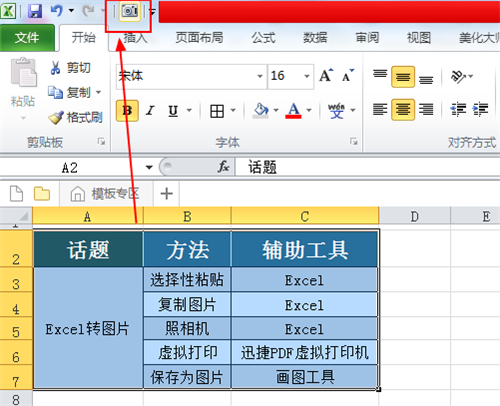Align text right
The width and height of the screenshot is (500, 406).
[x=426, y=109]
